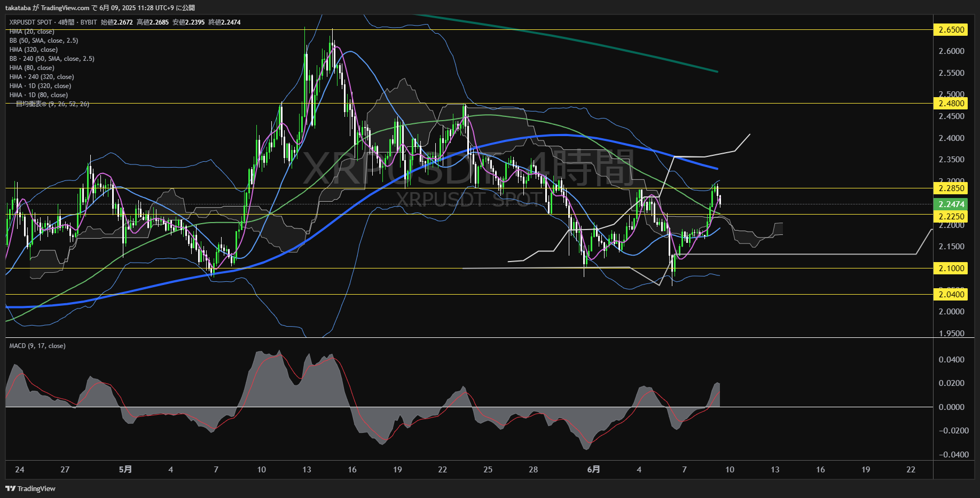Viewport: 980px width, 498px height.
Task: Click the 24 date label on time axis
Action: [x=20, y=470]
